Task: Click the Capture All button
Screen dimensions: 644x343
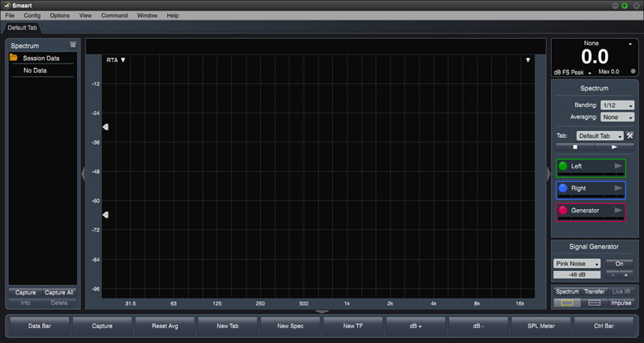Action: (x=59, y=293)
